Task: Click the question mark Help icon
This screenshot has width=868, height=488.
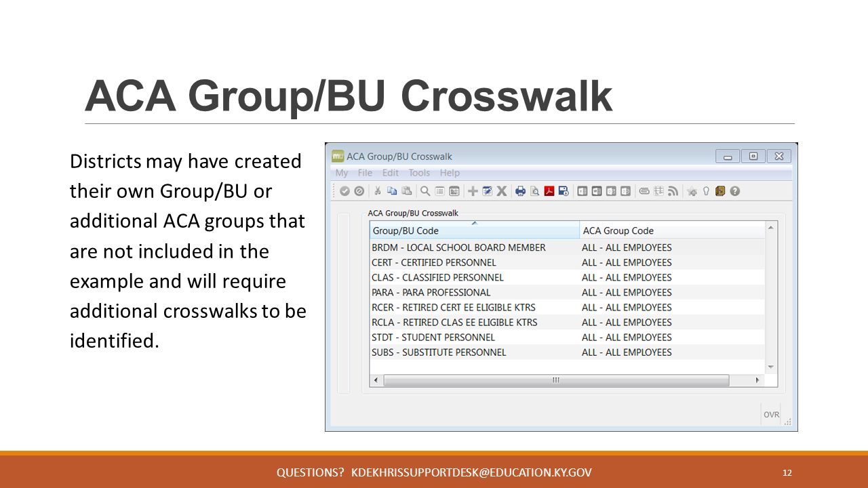Action: 734,191
